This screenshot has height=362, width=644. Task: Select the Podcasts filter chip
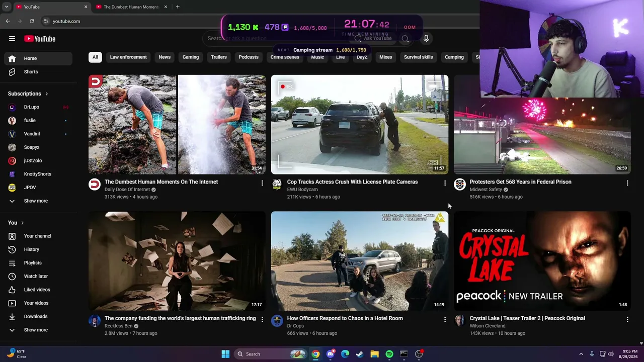click(x=249, y=57)
